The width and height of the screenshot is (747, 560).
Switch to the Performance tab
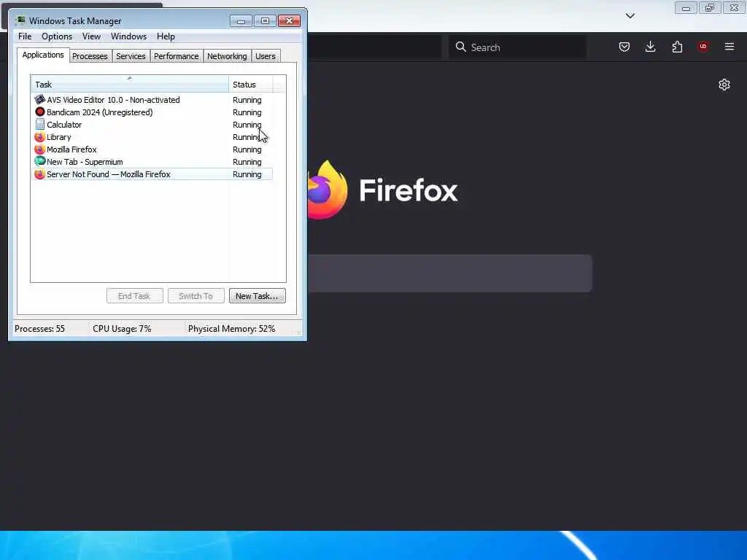[177, 56]
